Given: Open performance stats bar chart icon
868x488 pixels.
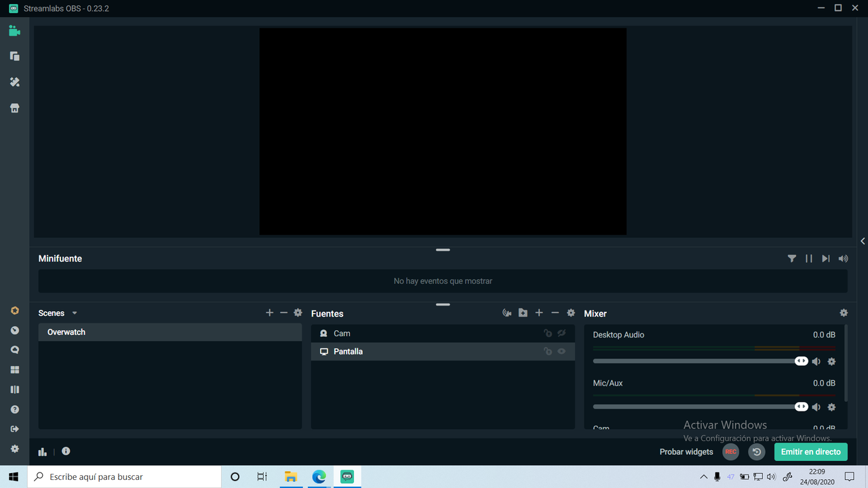Looking at the screenshot, I should pyautogui.click(x=43, y=451).
